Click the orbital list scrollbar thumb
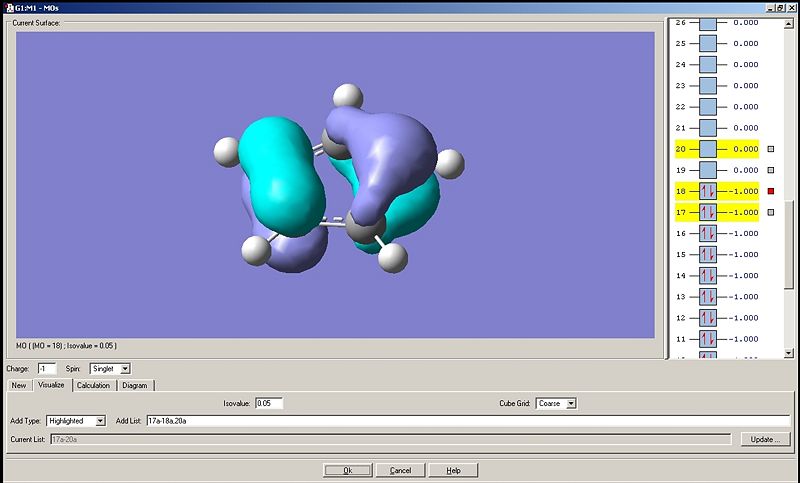 [789, 245]
